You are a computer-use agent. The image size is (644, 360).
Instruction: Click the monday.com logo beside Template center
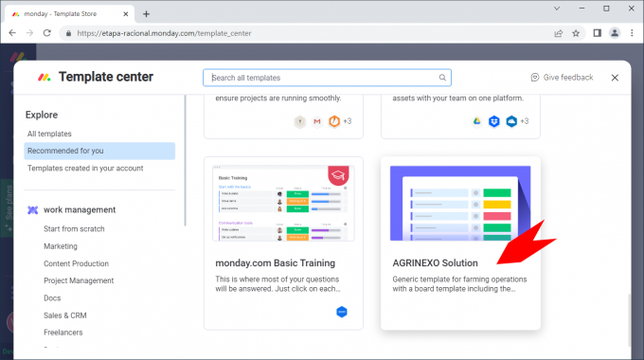[x=45, y=78]
